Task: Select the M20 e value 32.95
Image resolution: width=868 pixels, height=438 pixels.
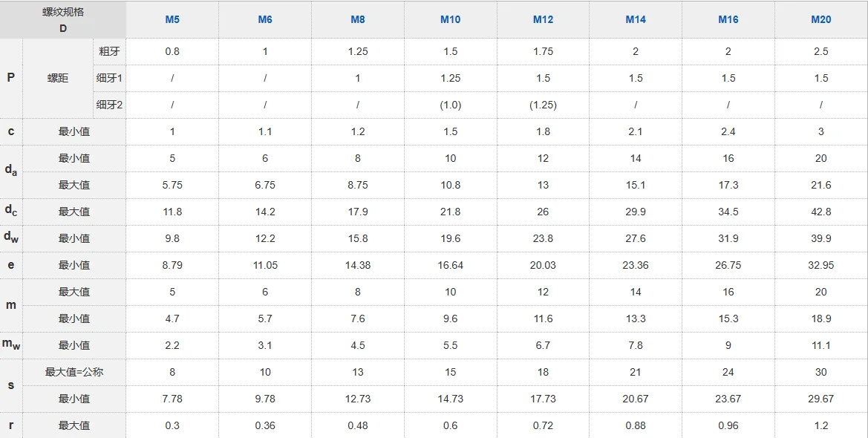Action: 821,265
